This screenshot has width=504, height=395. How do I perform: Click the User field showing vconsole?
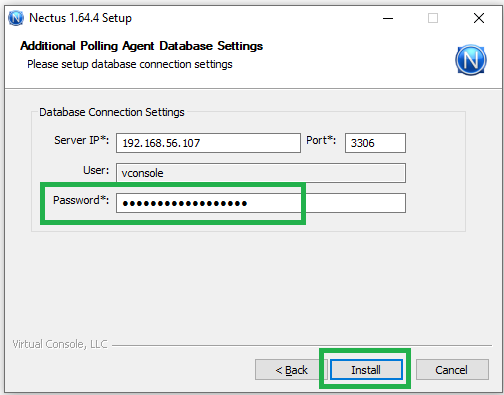coord(261,173)
